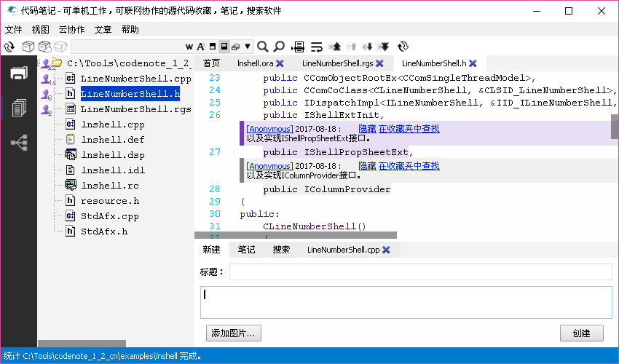Select StdAfx.cpp in file tree

pyautogui.click(x=110, y=216)
